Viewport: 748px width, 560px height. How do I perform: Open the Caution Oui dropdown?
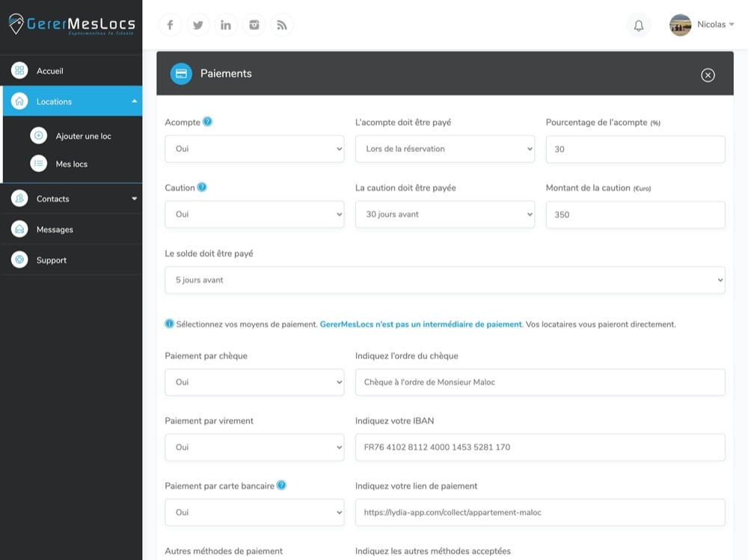click(254, 214)
